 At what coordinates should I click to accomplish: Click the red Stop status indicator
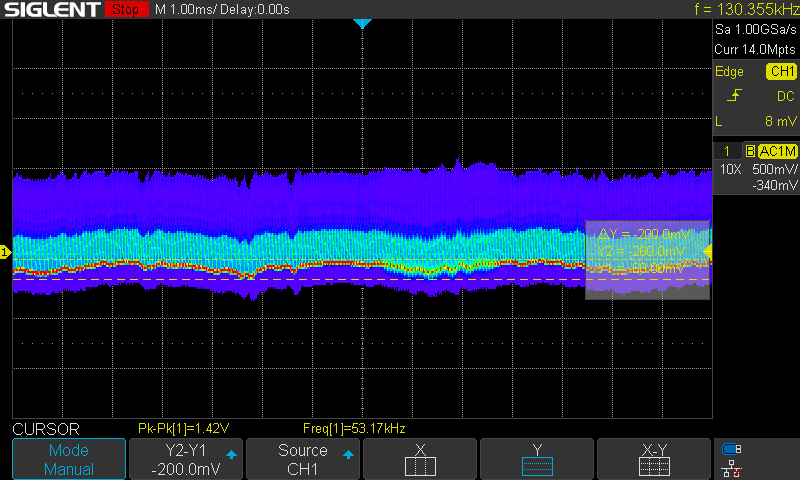click(x=125, y=10)
